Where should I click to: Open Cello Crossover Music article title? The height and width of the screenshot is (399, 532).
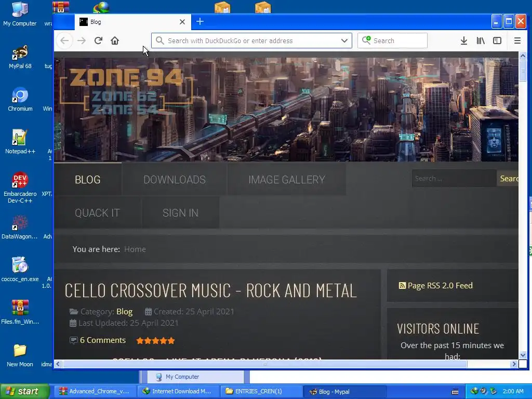point(211,291)
